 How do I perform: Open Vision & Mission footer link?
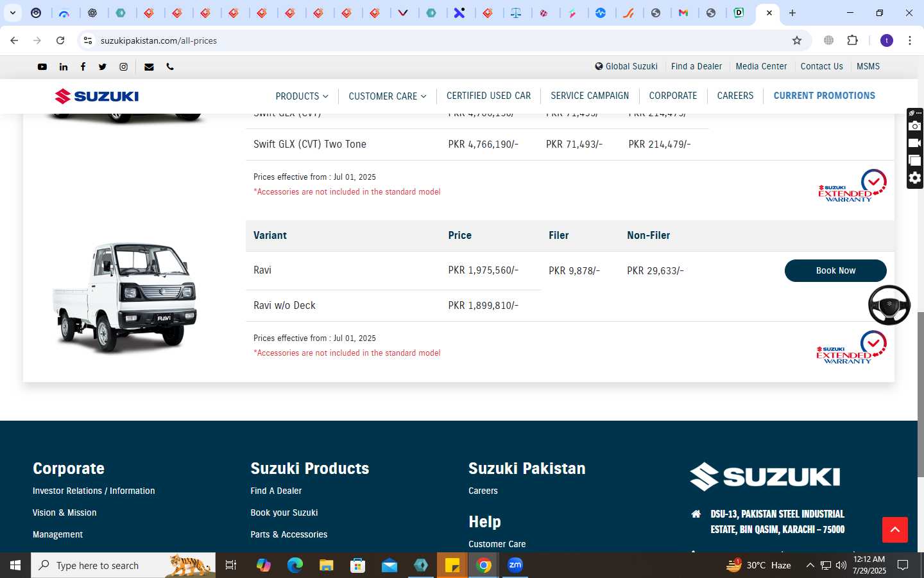[x=65, y=512]
